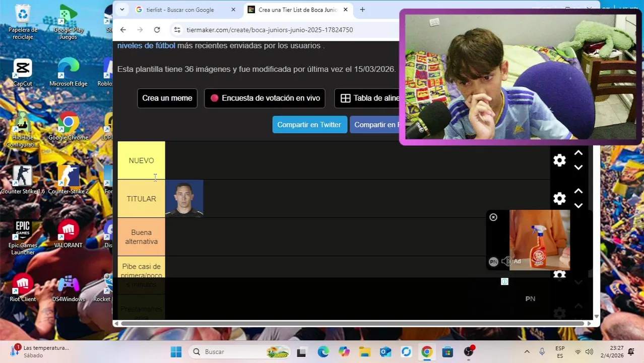Open Papelera de reciclaje on desktop
The height and width of the screenshot is (363, 644).
[x=23, y=22]
